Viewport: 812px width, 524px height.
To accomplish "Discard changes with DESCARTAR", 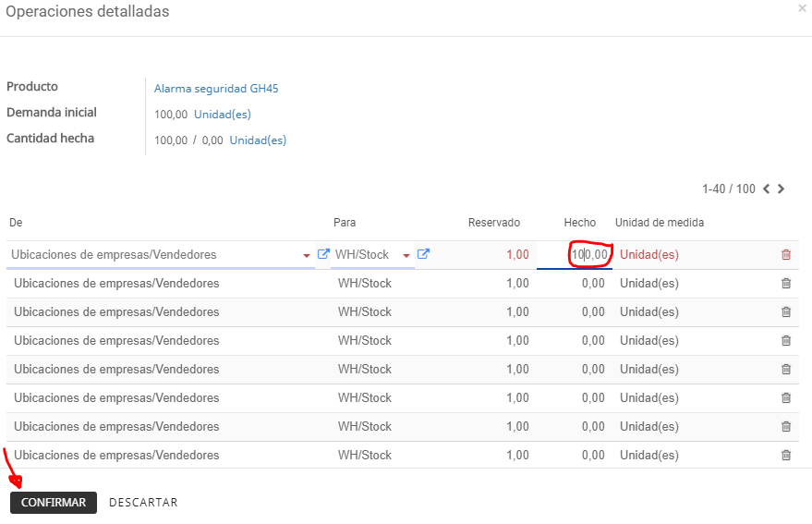I will [x=143, y=502].
